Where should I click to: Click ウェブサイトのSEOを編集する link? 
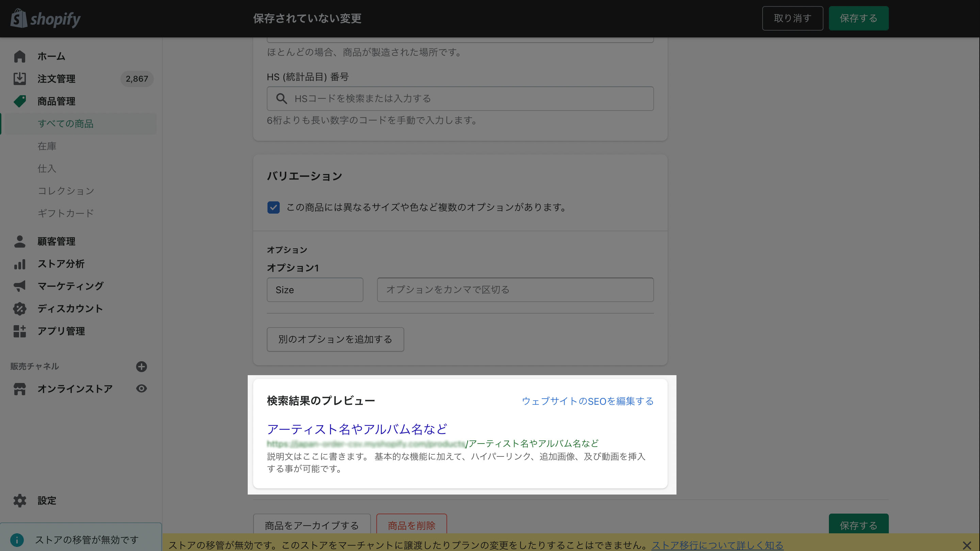(588, 401)
